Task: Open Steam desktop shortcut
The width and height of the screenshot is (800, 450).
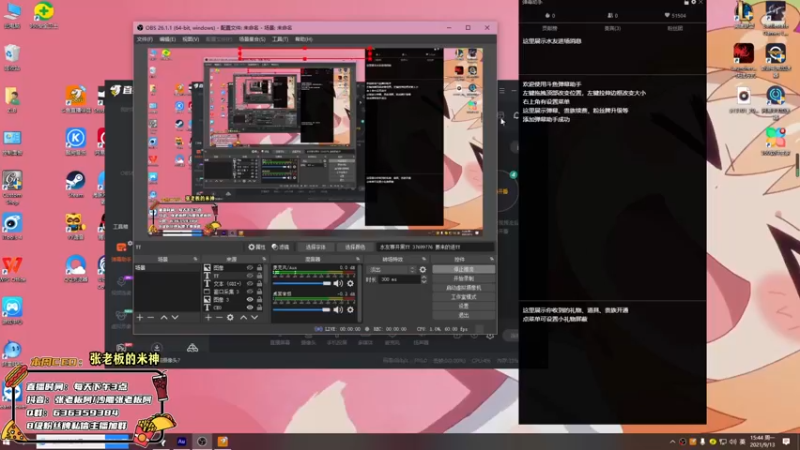Action: tap(76, 184)
